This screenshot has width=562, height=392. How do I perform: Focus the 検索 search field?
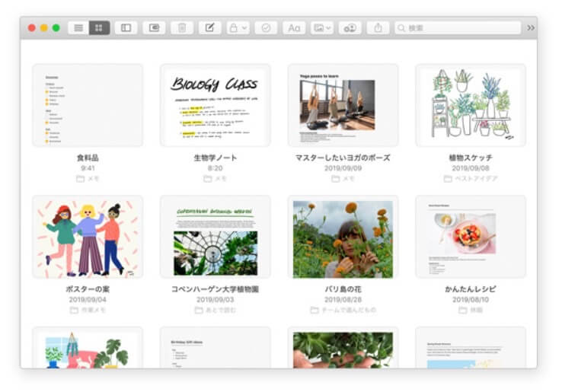point(458,27)
